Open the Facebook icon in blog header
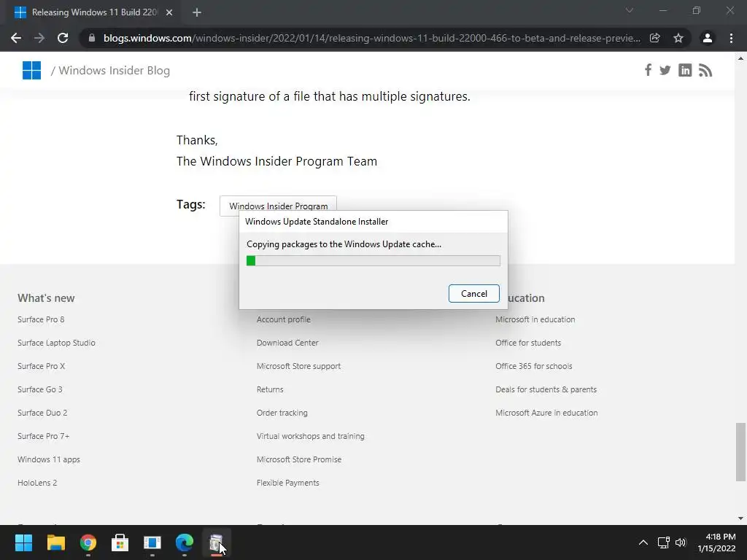The image size is (747, 560). coord(648,71)
